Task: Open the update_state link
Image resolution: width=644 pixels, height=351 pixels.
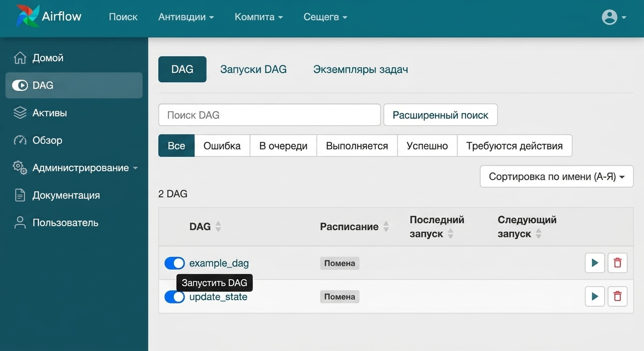Action: click(x=218, y=297)
